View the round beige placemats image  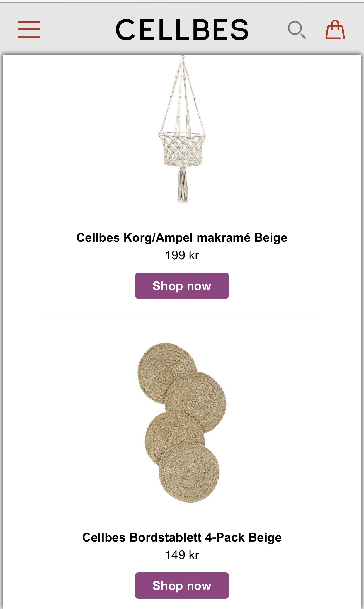click(182, 423)
